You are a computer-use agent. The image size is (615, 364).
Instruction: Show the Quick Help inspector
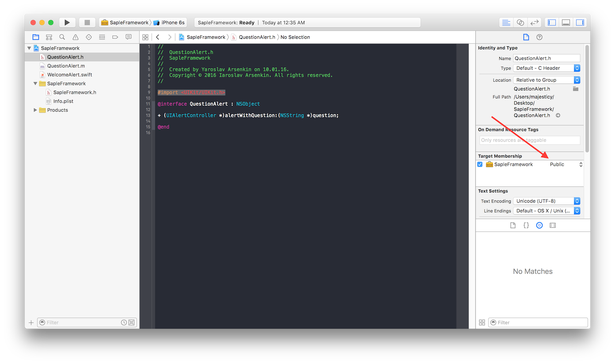point(539,37)
